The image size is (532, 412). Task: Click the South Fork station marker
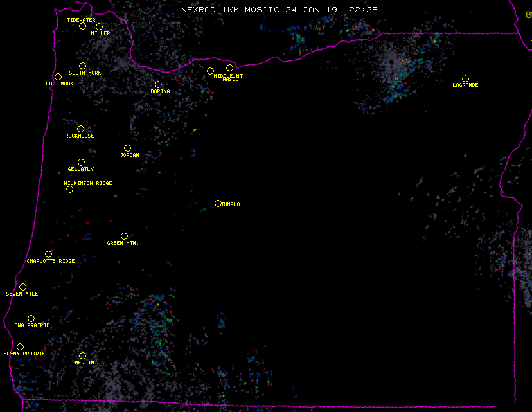click(82, 66)
